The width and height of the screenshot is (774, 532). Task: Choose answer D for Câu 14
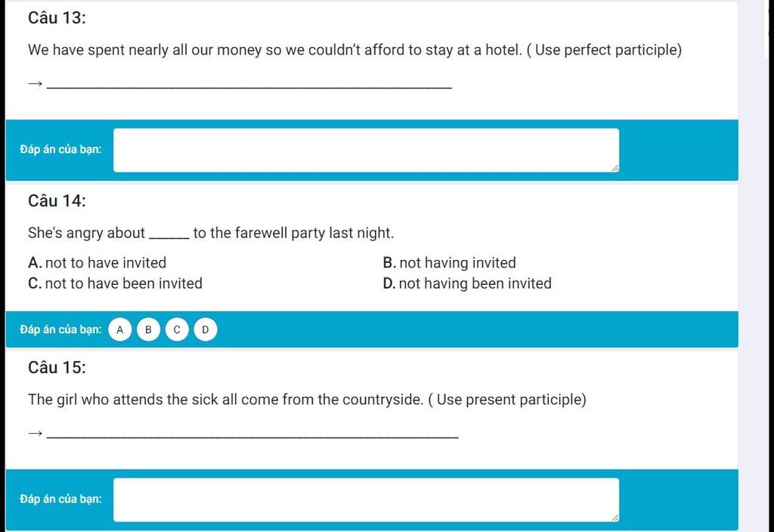[x=206, y=329]
